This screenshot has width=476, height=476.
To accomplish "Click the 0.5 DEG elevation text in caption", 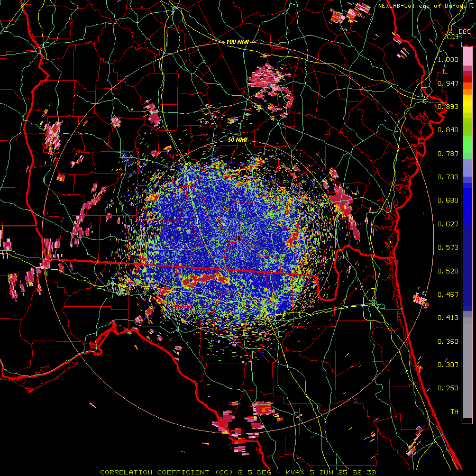I will 254,472.
